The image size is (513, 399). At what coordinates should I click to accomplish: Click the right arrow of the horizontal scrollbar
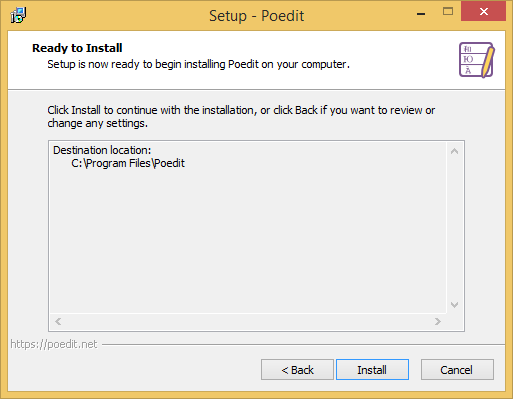coord(438,321)
